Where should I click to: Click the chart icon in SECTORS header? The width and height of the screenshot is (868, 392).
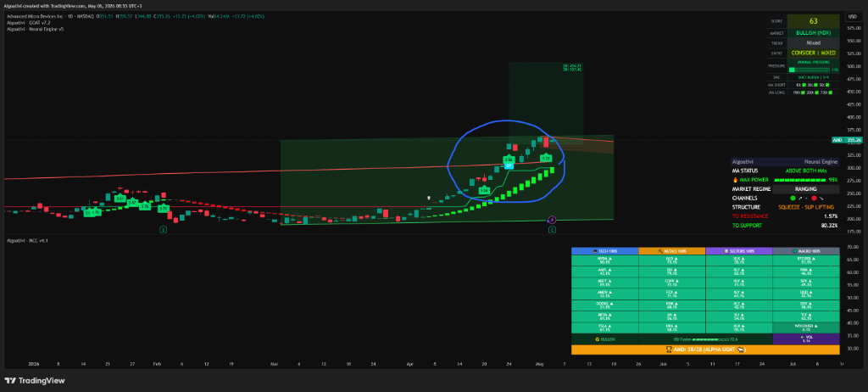click(x=727, y=251)
